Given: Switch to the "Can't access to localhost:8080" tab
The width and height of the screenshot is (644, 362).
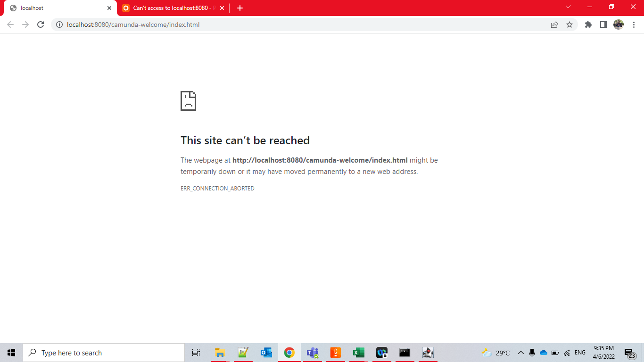Looking at the screenshot, I should click(x=173, y=8).
